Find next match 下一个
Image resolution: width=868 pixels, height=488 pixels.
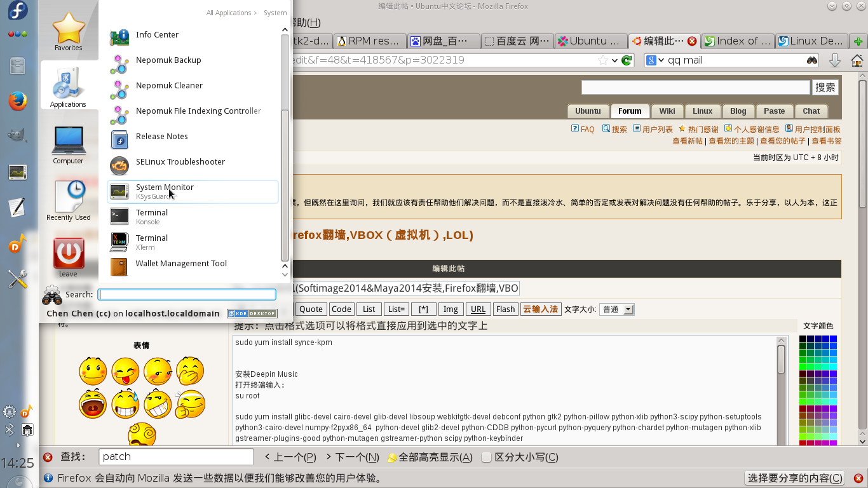352,457
